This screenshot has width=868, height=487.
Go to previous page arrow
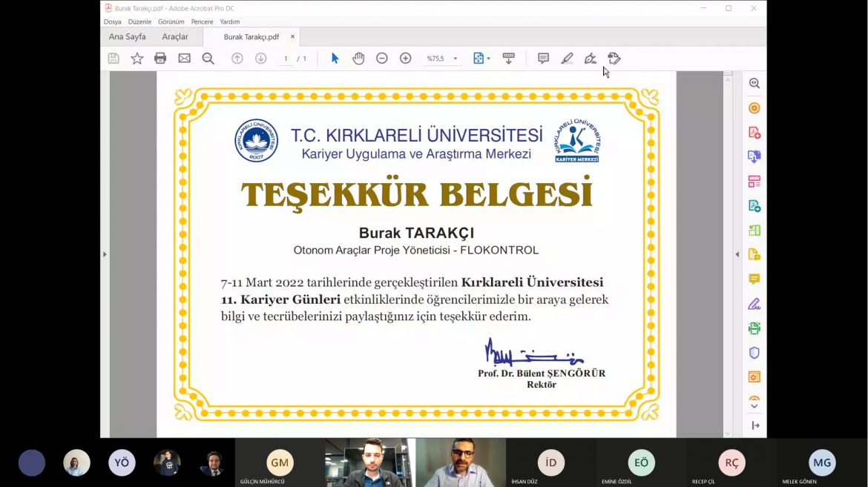(x=237, y=58)
